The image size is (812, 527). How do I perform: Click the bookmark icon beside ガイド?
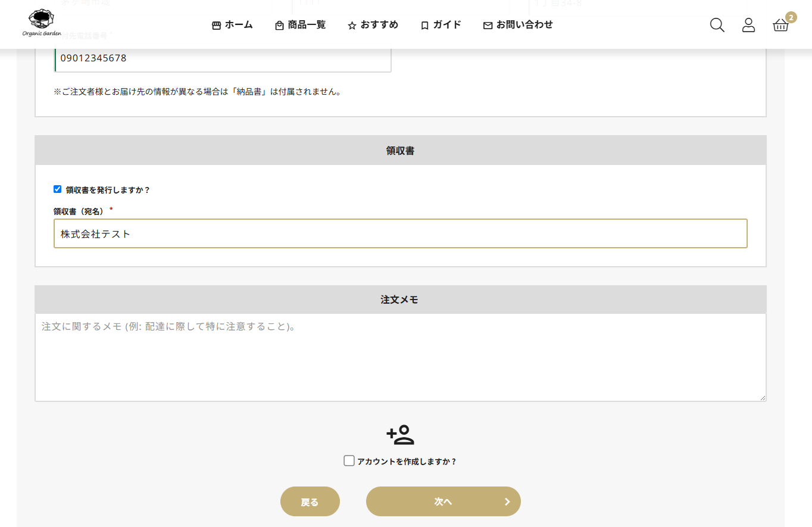pos(424,26)
